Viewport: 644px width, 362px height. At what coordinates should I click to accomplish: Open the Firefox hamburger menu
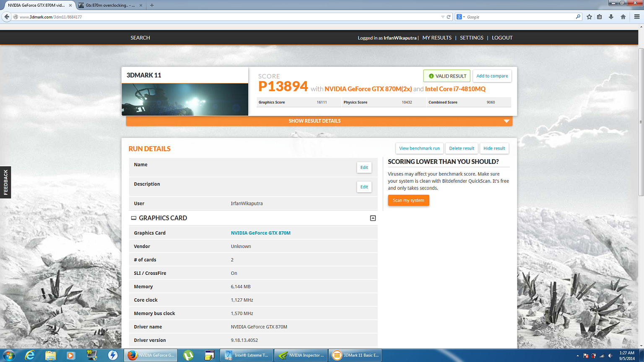tap(637, 17)
